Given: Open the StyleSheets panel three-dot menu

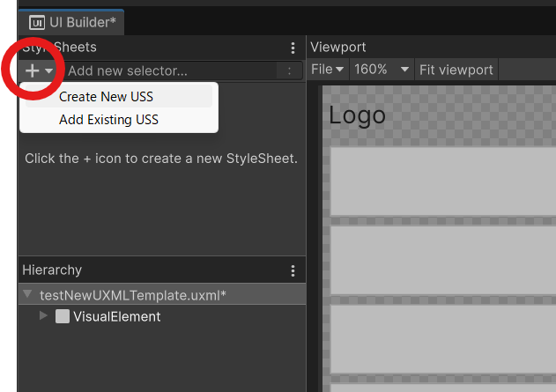Looking at the screenshot, I should pos(293,48).
